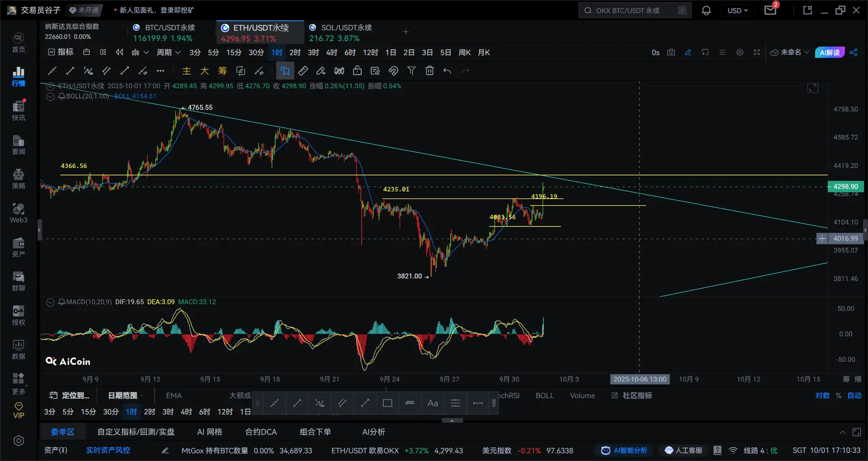Toggle the pencil drawing mode icon
This screenshot has height=461, width=868.
(688, 52)
